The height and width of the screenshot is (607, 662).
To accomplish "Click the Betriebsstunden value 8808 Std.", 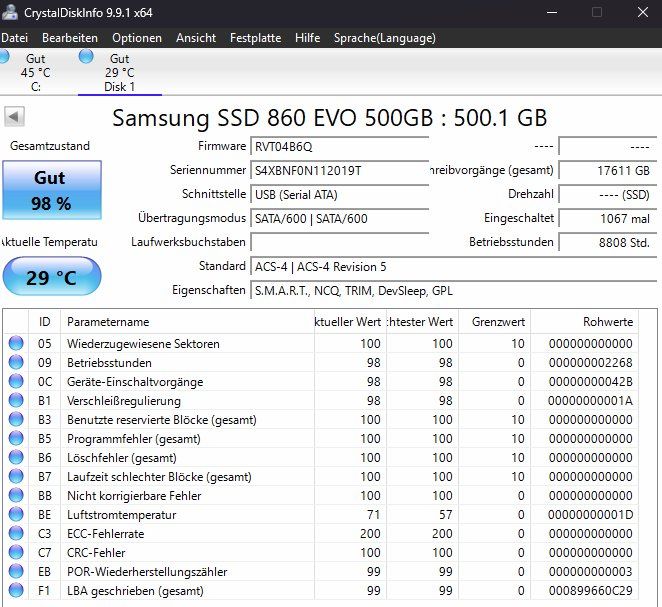I will pos(608,242).
